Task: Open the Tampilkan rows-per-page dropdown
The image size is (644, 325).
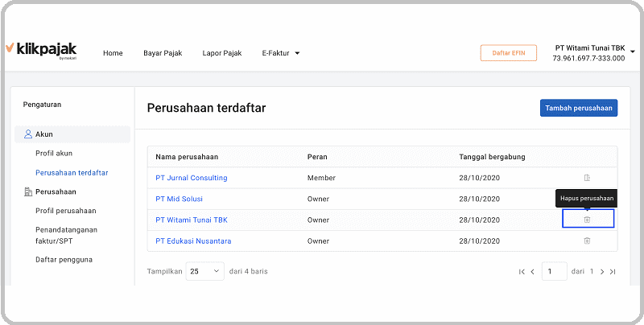Action: click(205, 271)
